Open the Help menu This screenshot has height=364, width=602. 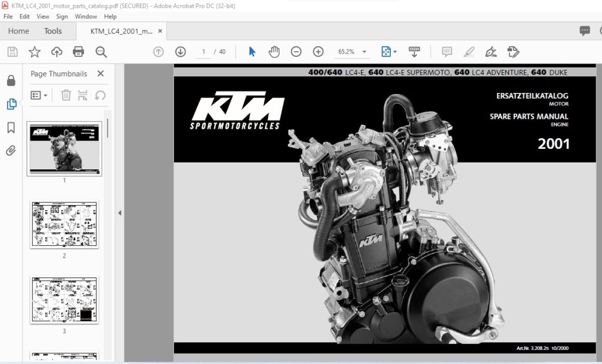tap(110, 16)
